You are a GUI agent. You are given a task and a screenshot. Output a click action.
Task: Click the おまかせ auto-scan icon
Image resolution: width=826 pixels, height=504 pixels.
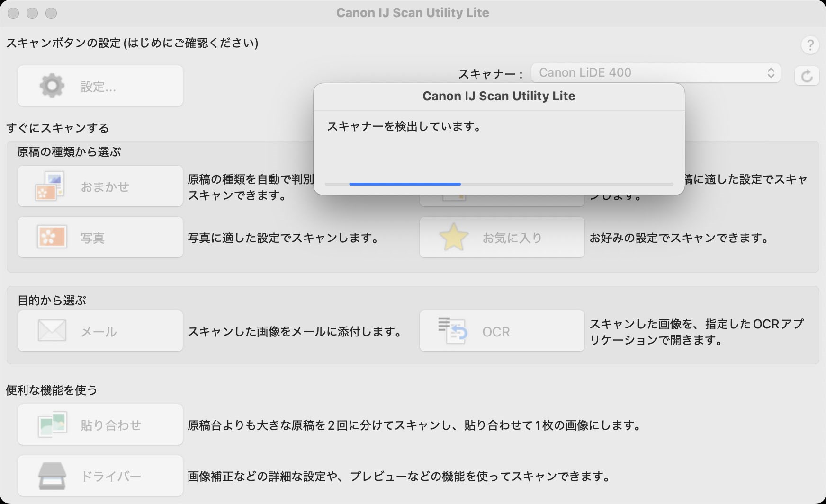point(51,186)
